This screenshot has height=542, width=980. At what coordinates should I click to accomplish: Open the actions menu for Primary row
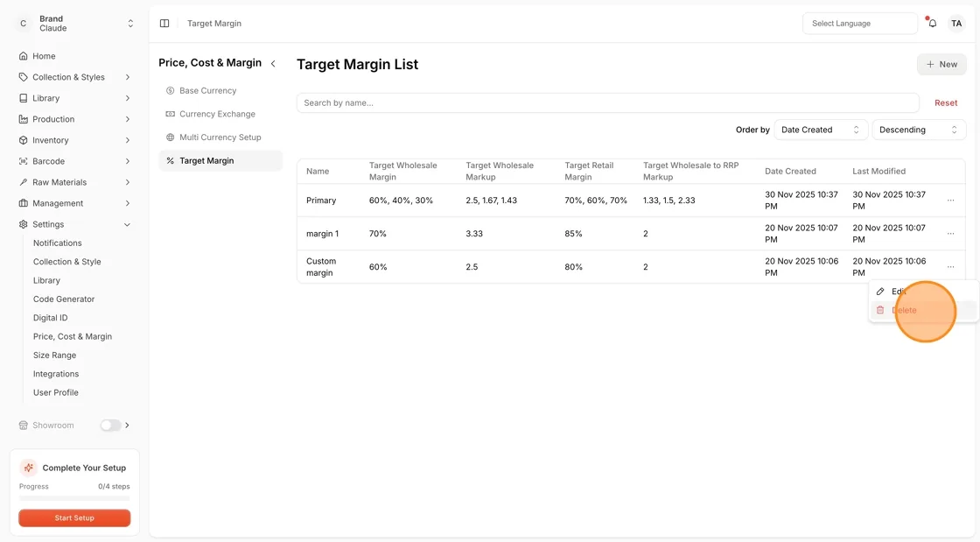[950, 200]
